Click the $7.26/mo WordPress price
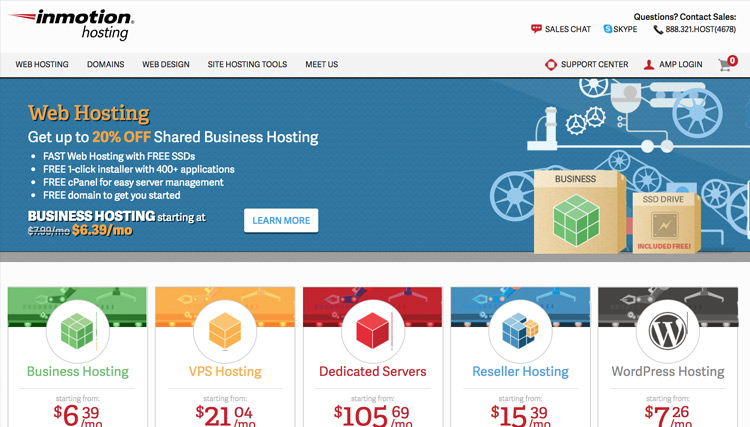Image resolution: width=750 pixels, height=427 pixels. click(668, 415)
